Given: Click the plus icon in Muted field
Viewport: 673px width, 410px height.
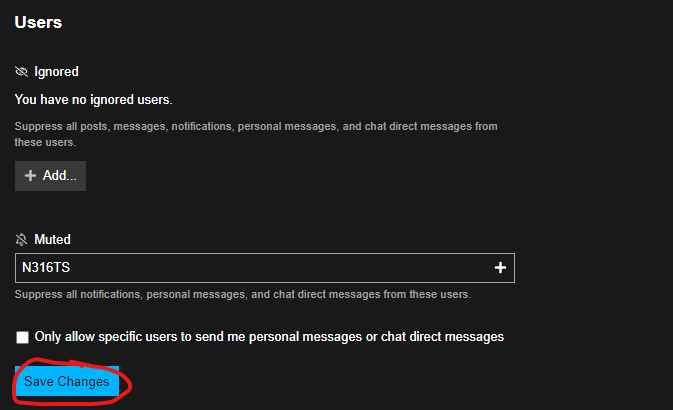Looking at the screenshot, I should [500, 268].
